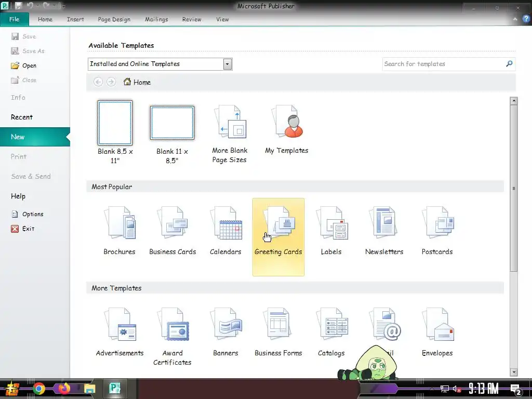Viewport: 532px width, 399px height.
Task: Open My Templates folder
Action: (x=287, y=130)
